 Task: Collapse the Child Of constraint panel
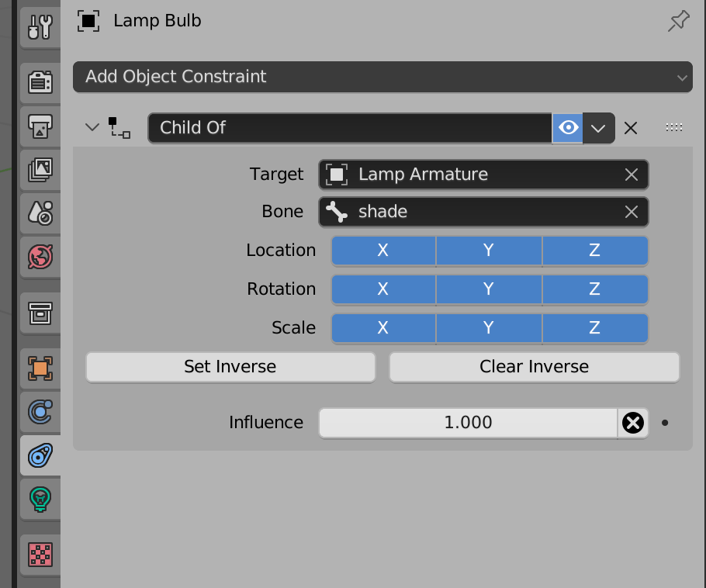(x=93, y=128)
